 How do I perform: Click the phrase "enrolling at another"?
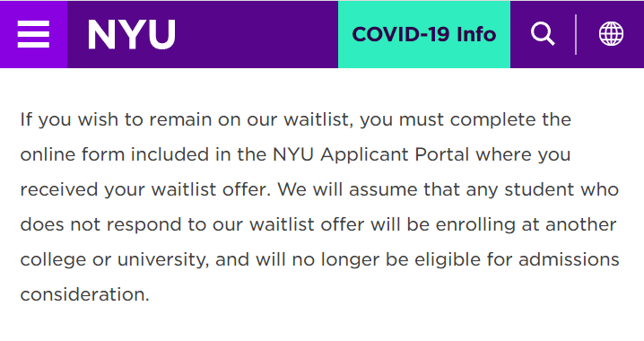click(x=527, y=224)
